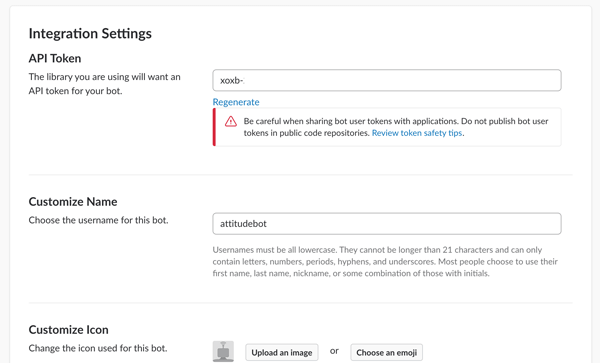Image resolution: width=600 pixels, height=363 pixels.
Task: Click the current bot icon thumbnail
Action: coord(223,352)
